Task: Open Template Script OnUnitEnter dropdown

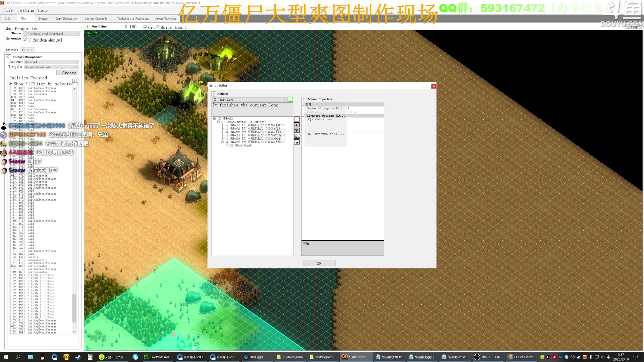Action: click(51, 67)
